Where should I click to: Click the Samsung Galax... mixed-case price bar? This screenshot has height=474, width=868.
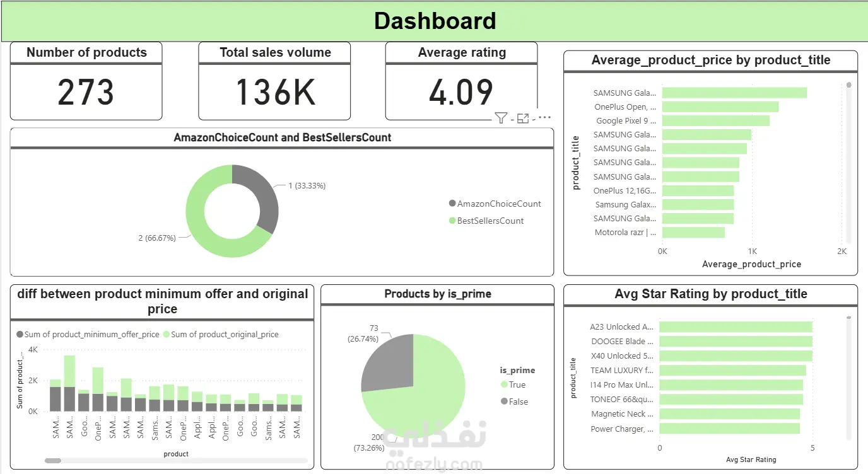coord(698,204)
